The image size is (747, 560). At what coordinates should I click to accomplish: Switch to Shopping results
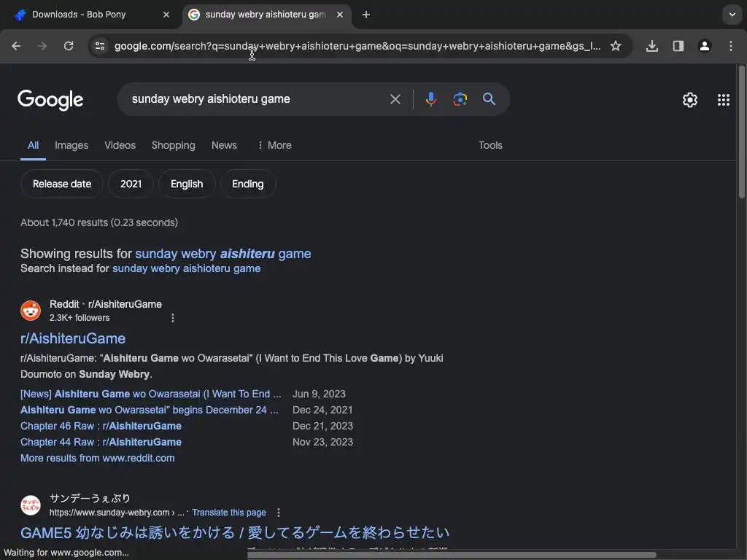point(174,145)
